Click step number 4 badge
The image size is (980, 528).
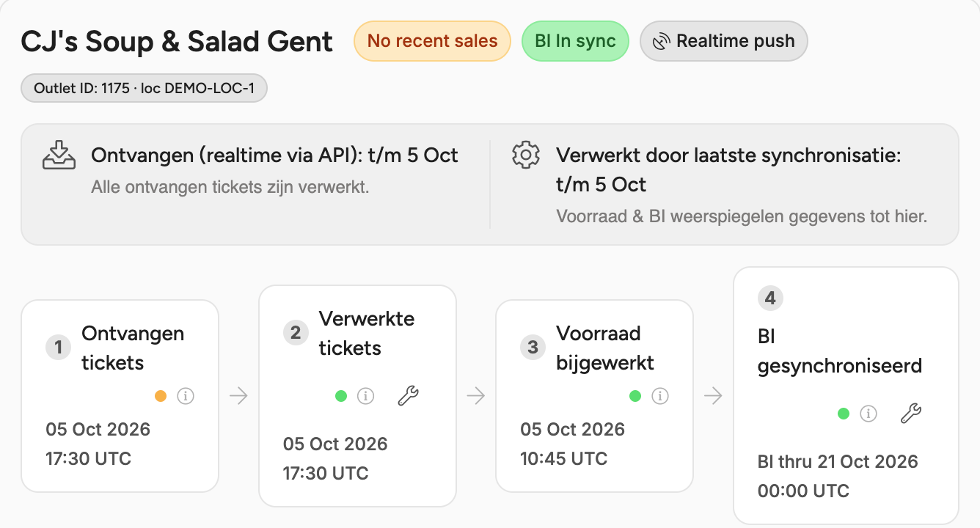770,298
